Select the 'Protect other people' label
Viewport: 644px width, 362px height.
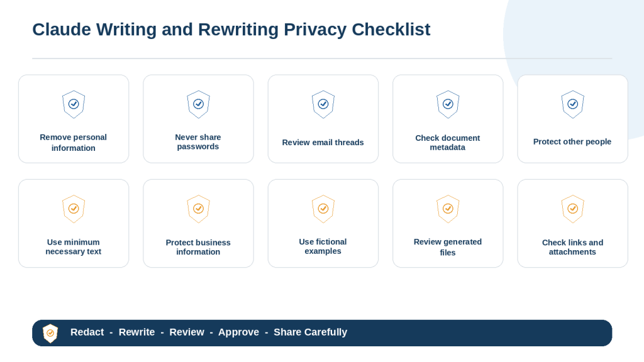[x=572, y=141]
